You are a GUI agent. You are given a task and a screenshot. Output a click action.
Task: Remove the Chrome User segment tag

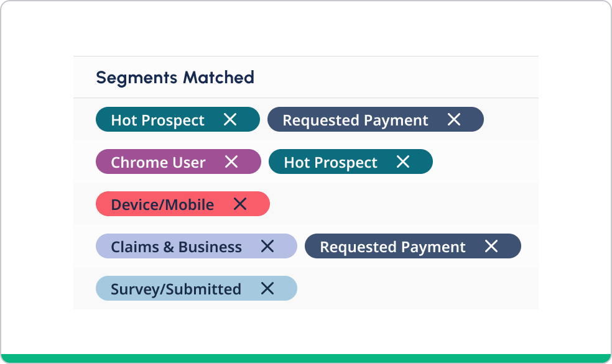tap(231, 162)
